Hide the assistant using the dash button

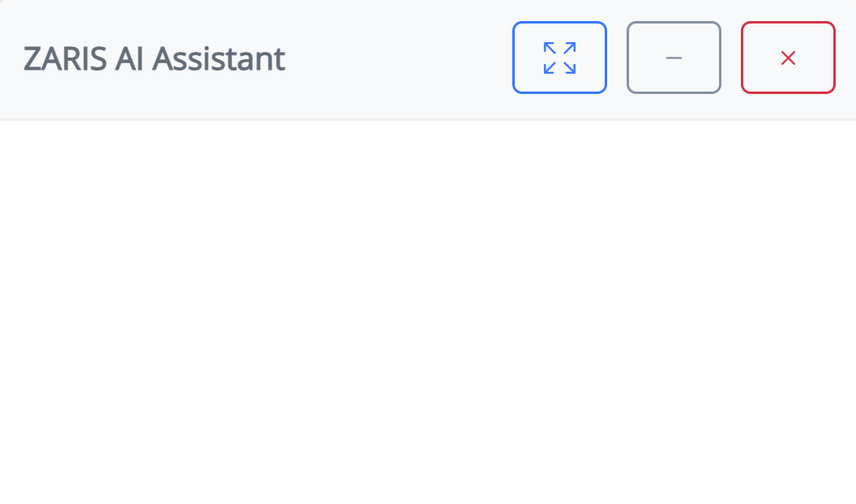[674, 58]
